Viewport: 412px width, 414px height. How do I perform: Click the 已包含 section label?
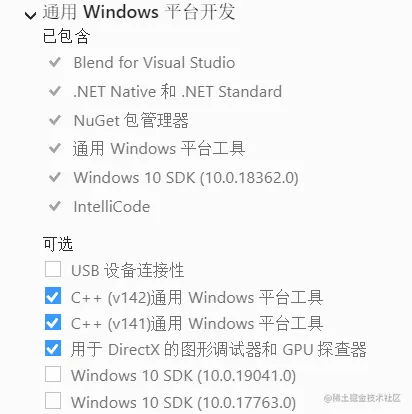[66, 36]
